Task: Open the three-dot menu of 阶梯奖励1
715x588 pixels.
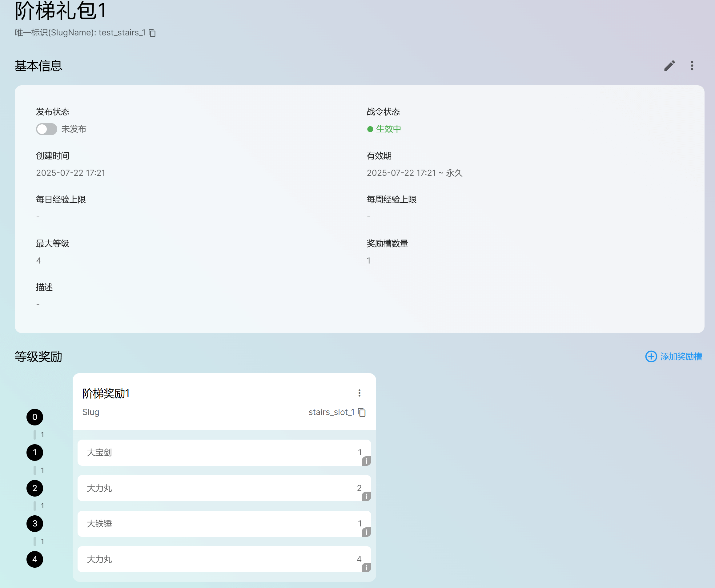Action: (360, 393)
